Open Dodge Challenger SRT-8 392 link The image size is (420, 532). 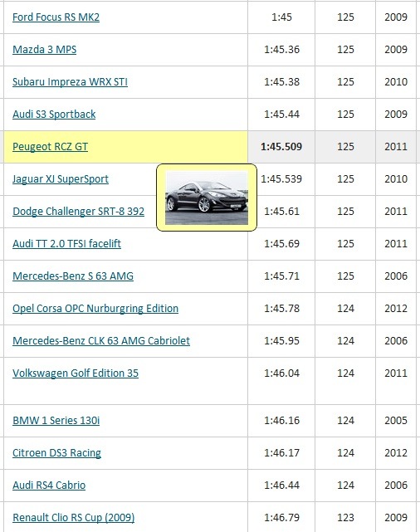point(78,212)
